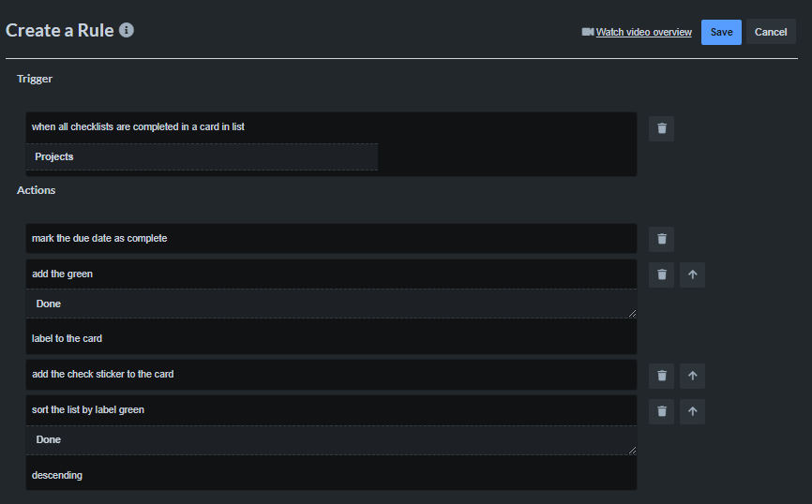Viewport: 812px width, 504px height.
Task: Click the info icon beside Create a Rule
Action: [127, 30]
